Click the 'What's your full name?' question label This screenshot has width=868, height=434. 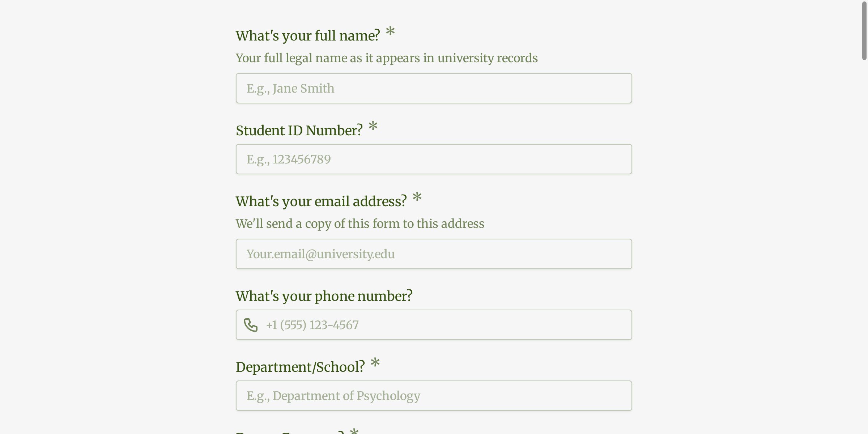click(308, 35)
